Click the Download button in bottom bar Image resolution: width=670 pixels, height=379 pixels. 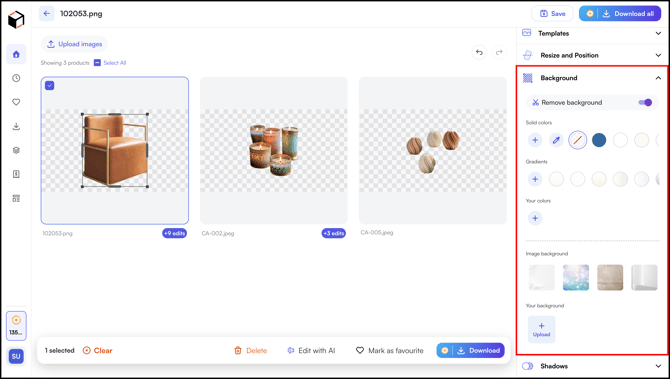point(470,350)
